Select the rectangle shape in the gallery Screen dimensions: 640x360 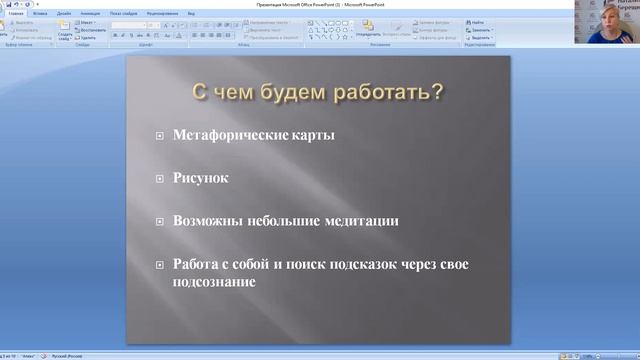pos(331,23)
